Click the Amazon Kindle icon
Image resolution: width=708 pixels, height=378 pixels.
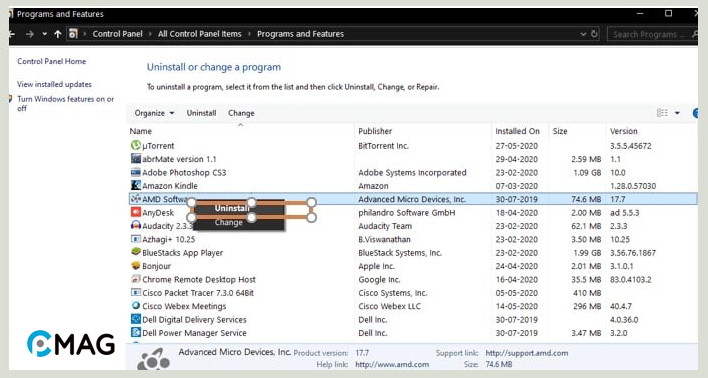(135, 185)
